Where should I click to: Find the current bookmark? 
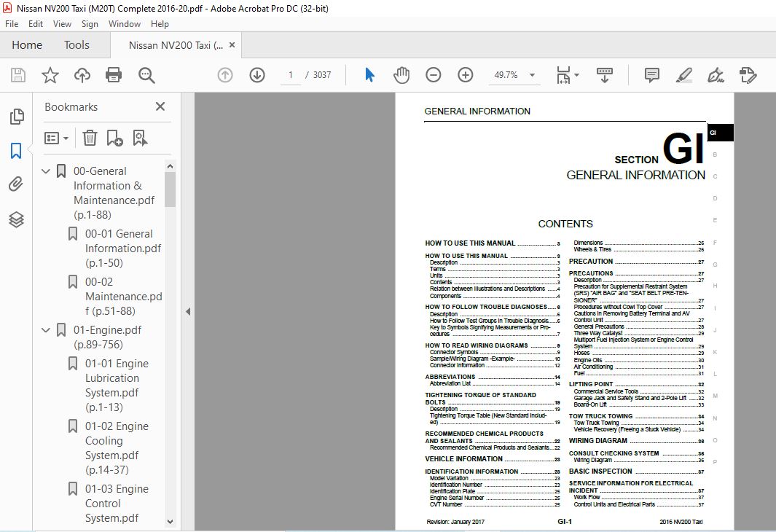point(140,138)
